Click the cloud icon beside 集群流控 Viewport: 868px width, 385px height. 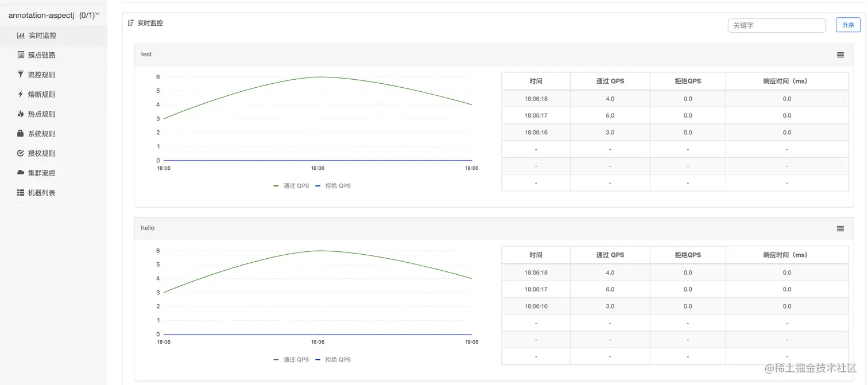21,173
